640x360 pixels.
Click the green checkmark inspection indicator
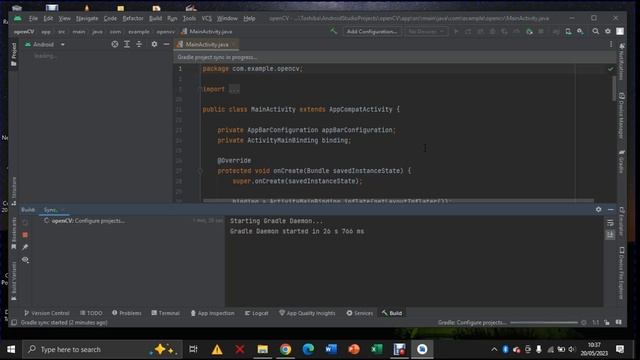(x=610, y=69)
